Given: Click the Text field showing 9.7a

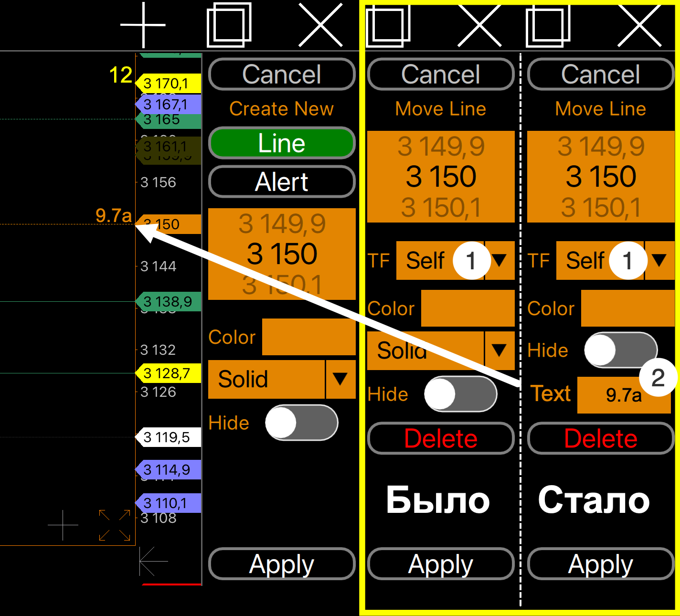Looking at the screenshot, I should tap(624, 395).
